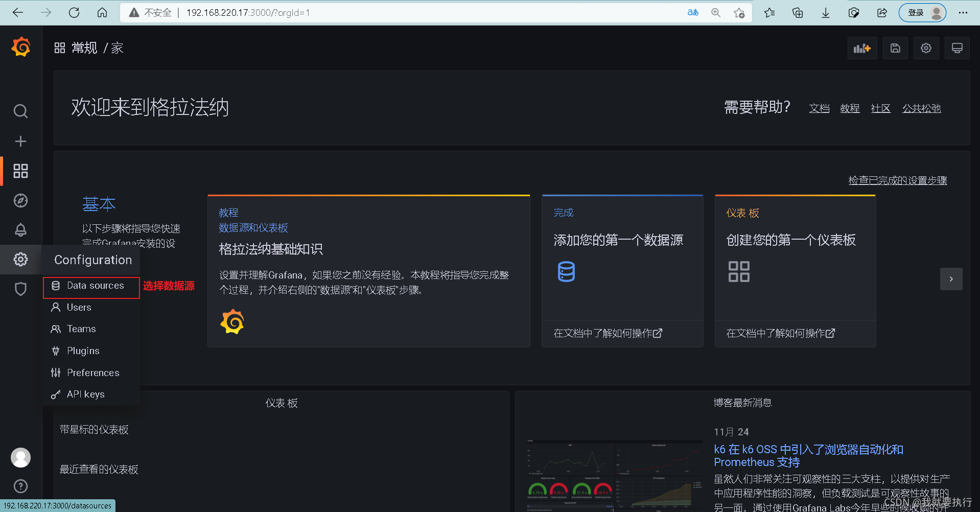Select Data sources from Configuration menu

pyautogui.click(x=91, y=286)
